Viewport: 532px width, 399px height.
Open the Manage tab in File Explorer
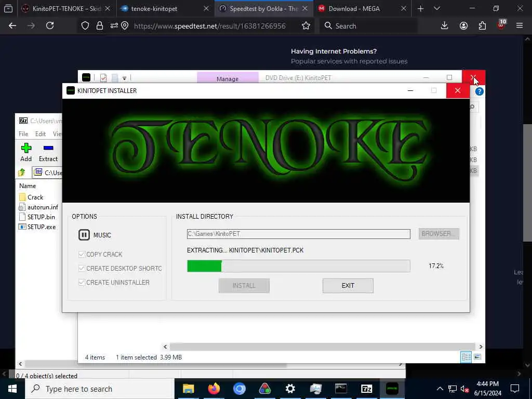pos(228,79)
